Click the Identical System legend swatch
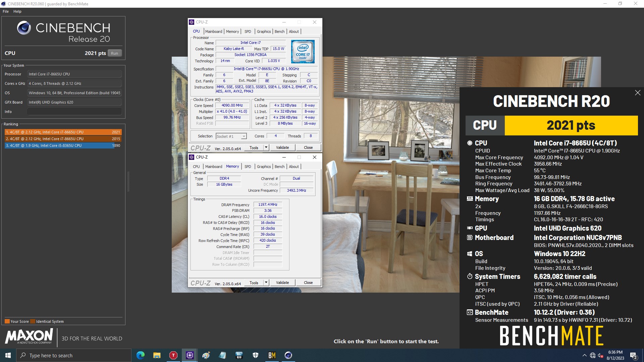644x362 pixels. (33, 321)
